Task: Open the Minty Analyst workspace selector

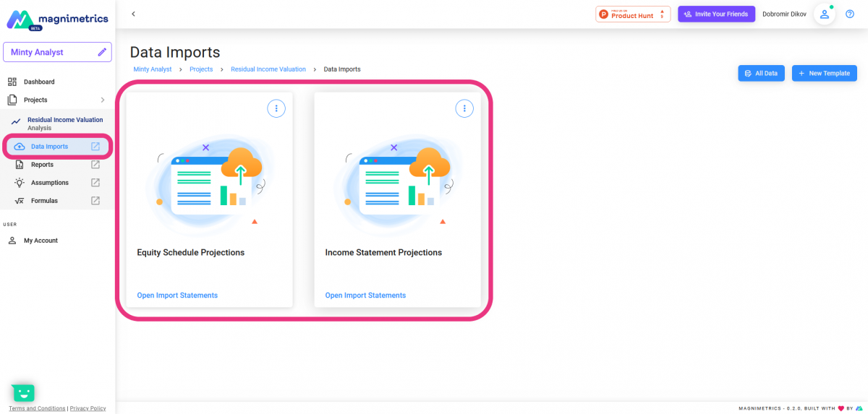Action: point(57,52)
